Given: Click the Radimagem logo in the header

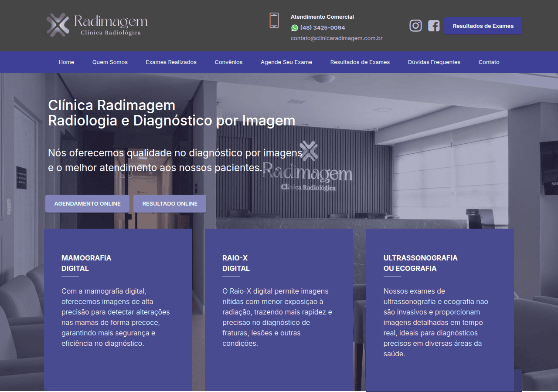Looking at the screenshot, I should (97, 25).
